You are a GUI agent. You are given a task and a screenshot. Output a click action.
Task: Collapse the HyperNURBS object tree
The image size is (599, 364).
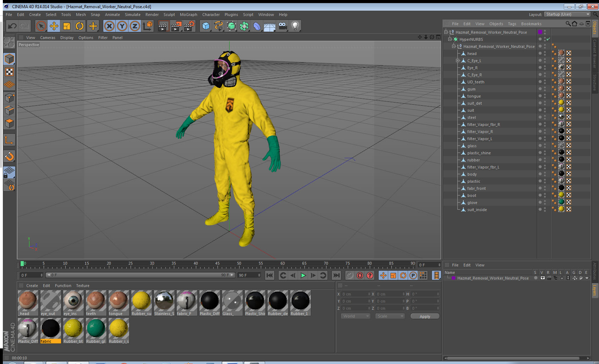tap(450, 39)
